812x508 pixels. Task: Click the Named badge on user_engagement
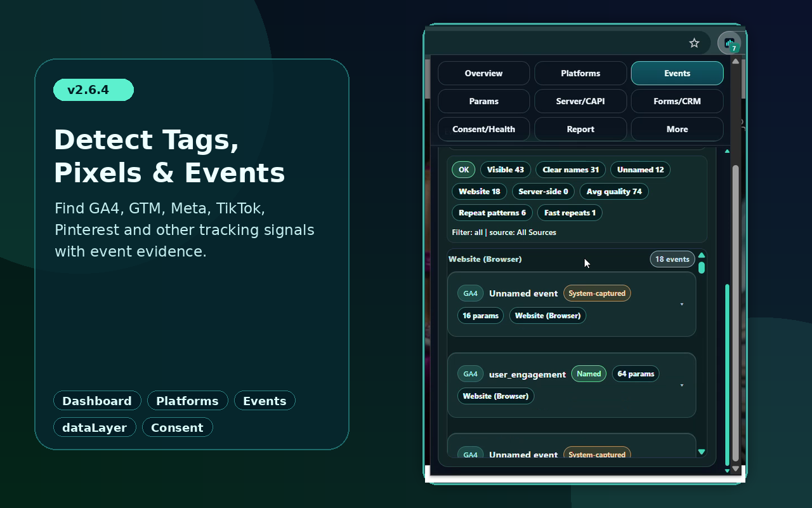[589, 374]
